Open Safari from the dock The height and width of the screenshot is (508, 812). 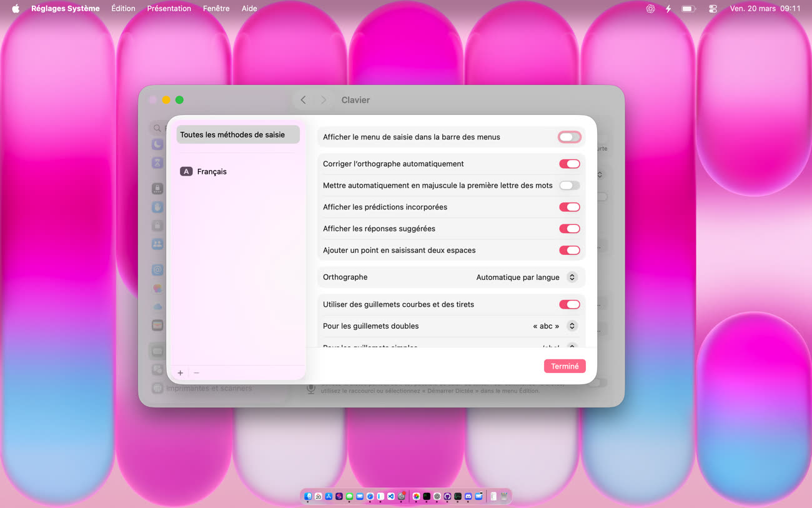(x=370, y=496)
